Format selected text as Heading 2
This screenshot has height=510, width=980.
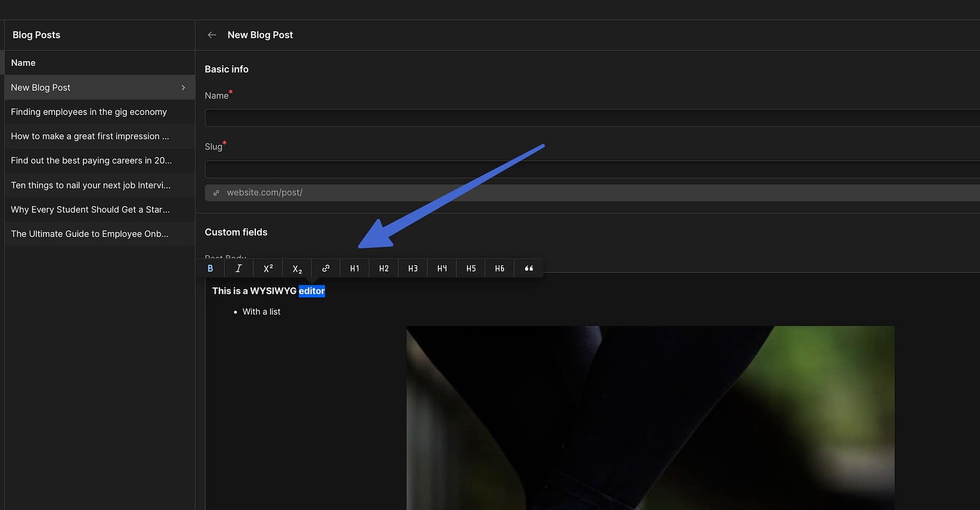coord(383,268)
